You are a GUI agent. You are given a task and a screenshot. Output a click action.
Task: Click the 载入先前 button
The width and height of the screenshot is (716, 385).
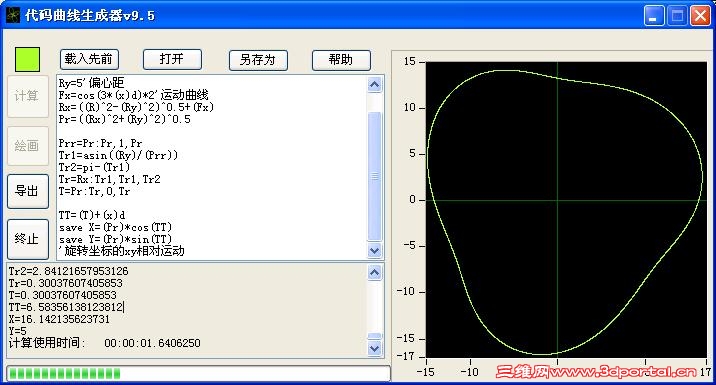(x=89, y=59)
